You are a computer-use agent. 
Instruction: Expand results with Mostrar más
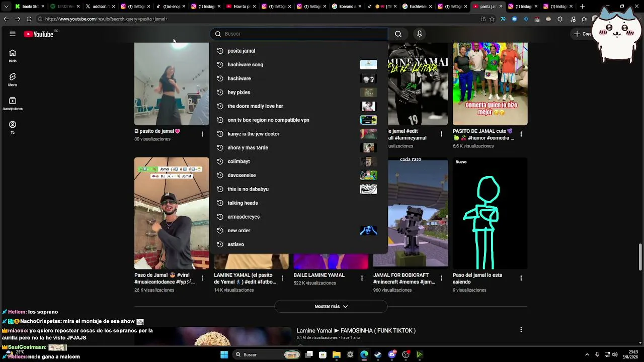(x=331, y=306)
